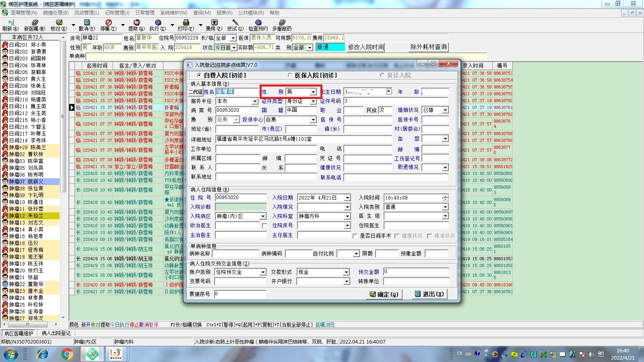Switch to the 病人出院登记 tab

[x=56, y=333]
